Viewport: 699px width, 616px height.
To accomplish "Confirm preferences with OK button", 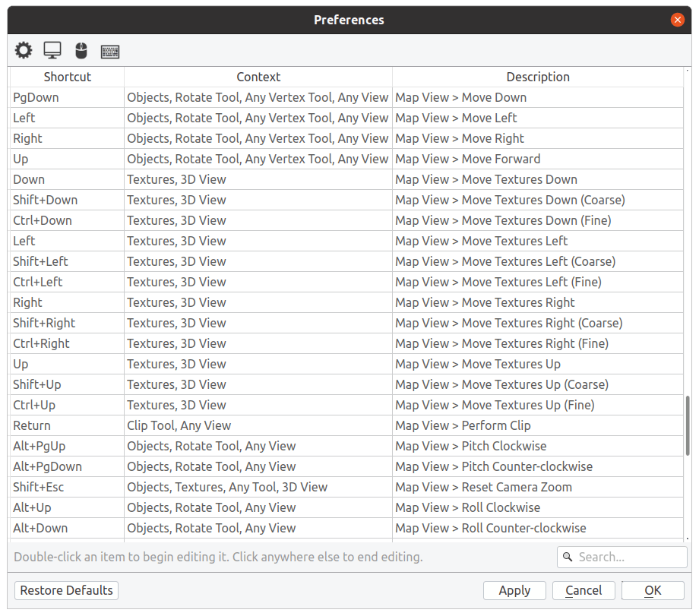I will [653, 590].
